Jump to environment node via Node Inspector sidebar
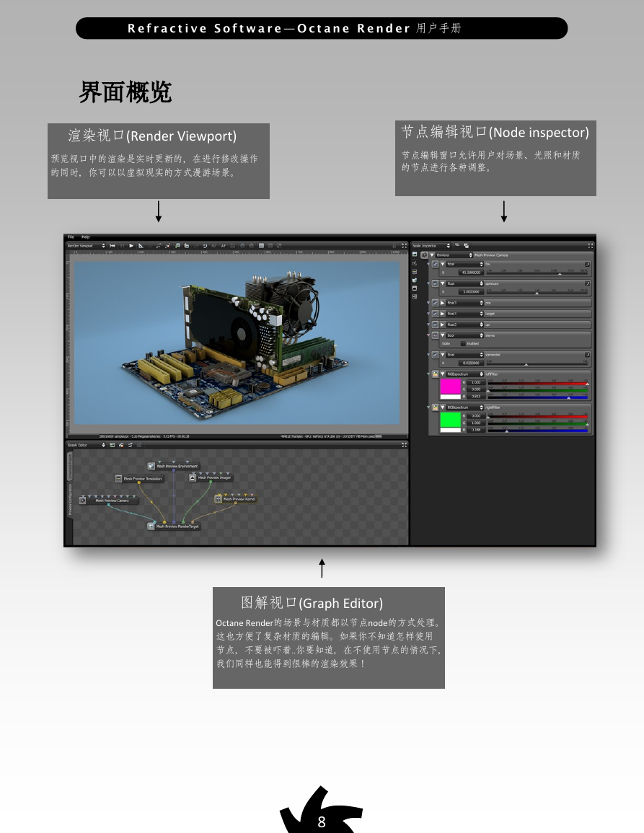This screenshot has width=644, height=833. pos(415,280)
